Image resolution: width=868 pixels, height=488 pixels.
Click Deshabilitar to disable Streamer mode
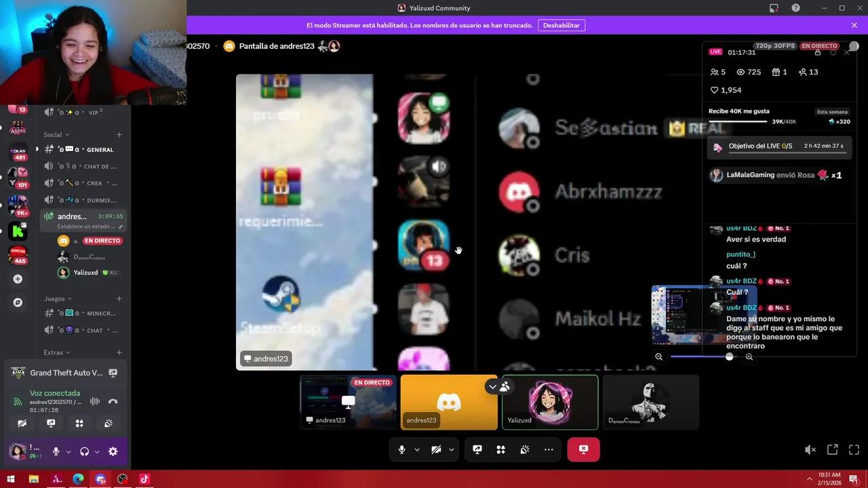(561, 25)
